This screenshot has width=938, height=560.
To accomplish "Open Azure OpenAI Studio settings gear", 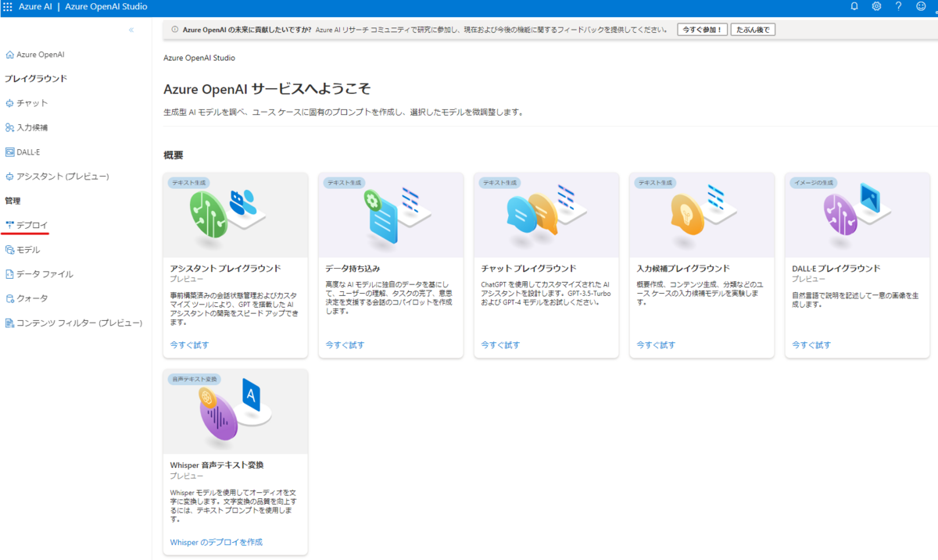I will pos(875,6).
